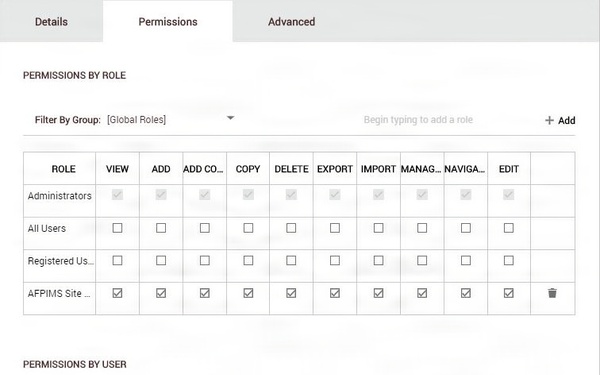Viewport: 600px width, 375px height.
Task: Check Delete for Registered Users
Action: tap(291, 261)
